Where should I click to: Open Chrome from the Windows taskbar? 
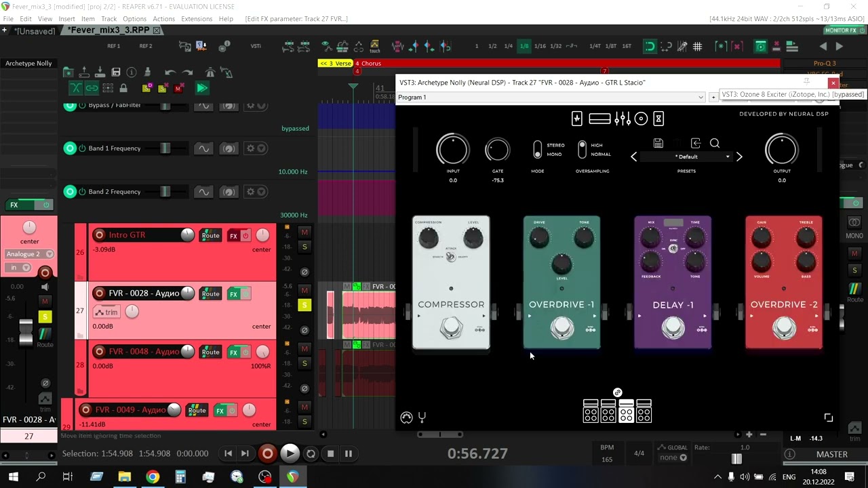(x=152, y=477)
